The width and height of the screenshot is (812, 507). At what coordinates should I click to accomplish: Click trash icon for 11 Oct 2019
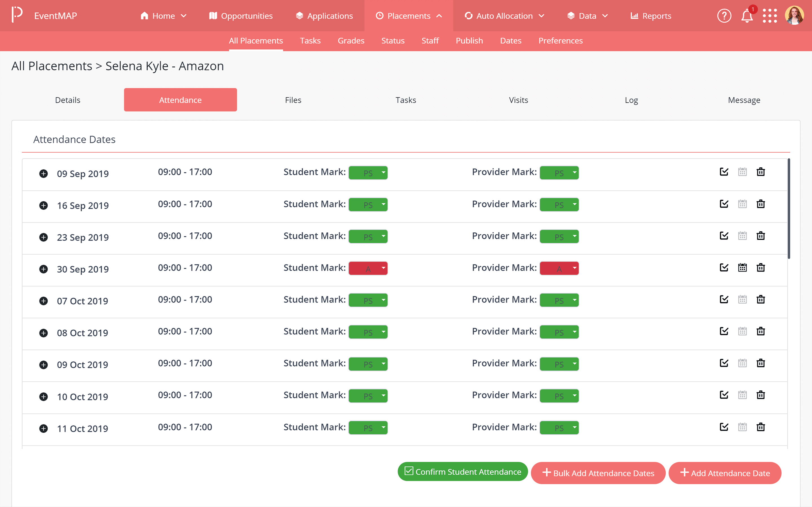[760, 427]
